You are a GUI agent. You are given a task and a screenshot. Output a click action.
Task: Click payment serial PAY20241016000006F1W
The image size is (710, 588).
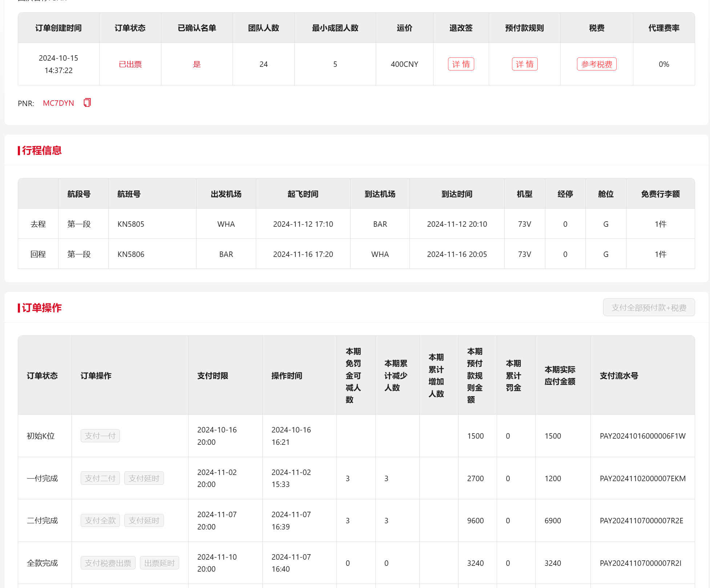tap(642, 436)
